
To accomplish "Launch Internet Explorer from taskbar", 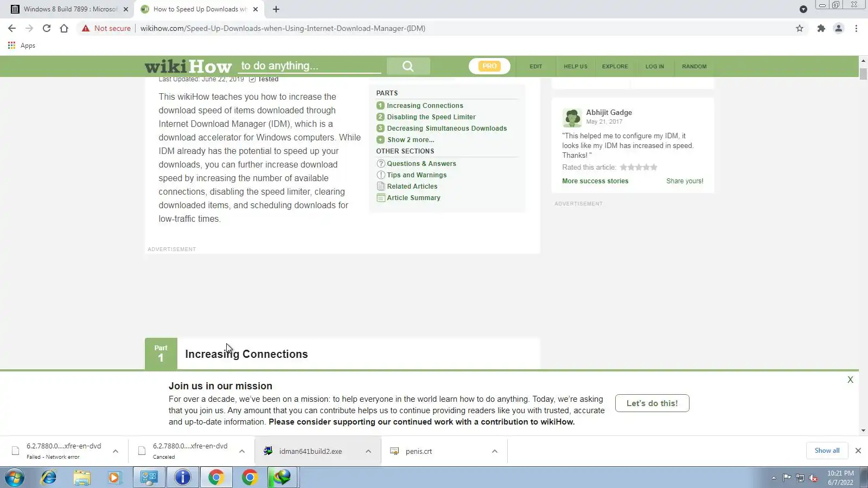I will (x=49, y=478).
